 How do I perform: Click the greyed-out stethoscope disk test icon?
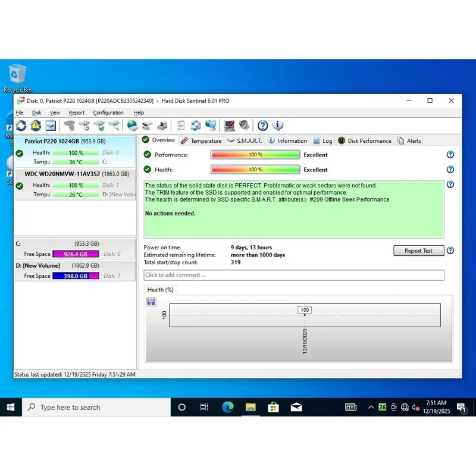70,126
